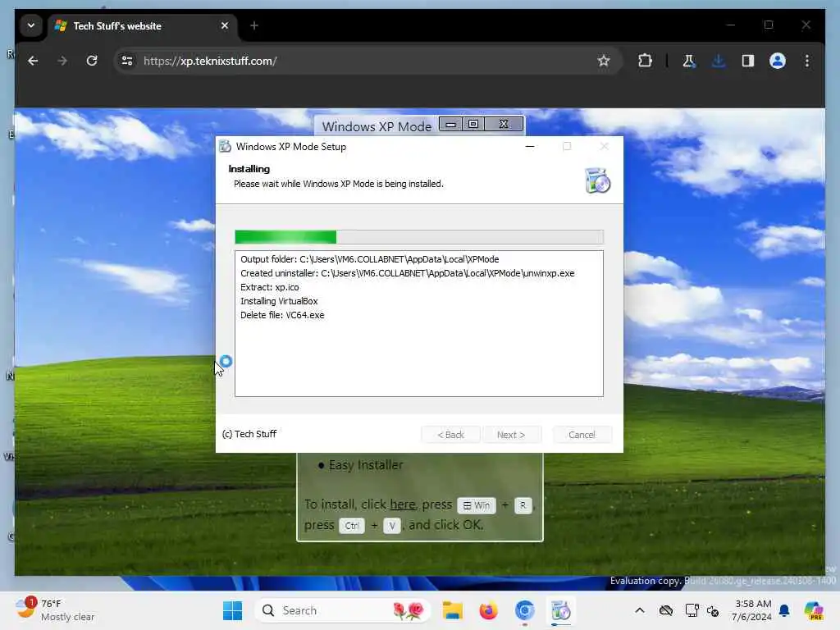The width and height of the screenshot is (840, 630).
Task: Open the weather widget showing 76°F
Action: point(55,610)
